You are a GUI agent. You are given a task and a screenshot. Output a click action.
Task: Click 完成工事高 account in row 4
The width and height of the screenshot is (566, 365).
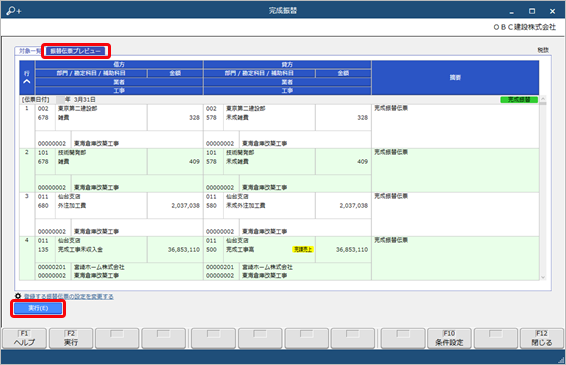[240, 249]
